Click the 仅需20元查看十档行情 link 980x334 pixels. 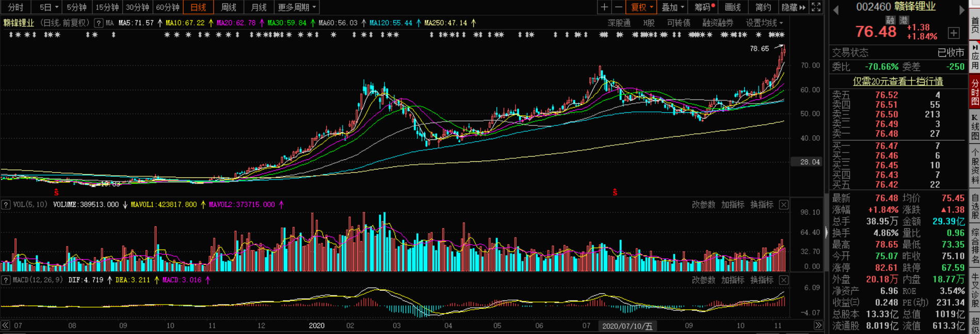(x=897, y=81)
